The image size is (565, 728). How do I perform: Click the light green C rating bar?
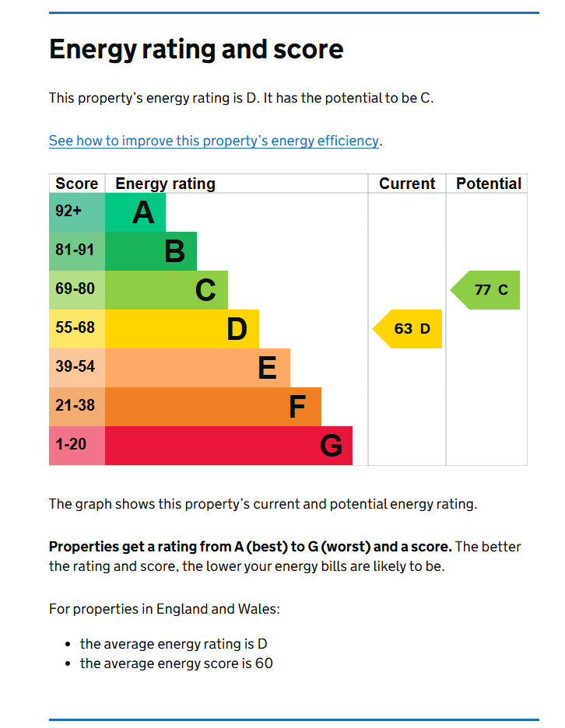(167, 290)
